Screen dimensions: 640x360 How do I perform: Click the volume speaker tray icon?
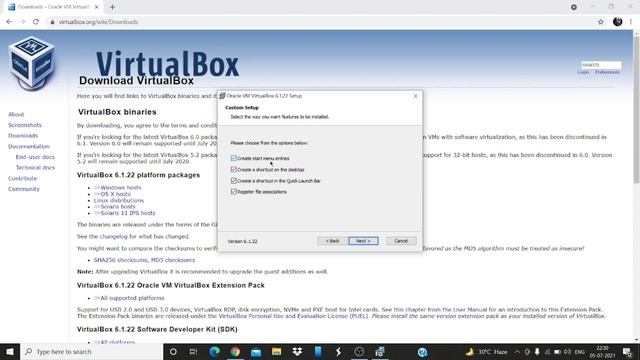567,351
